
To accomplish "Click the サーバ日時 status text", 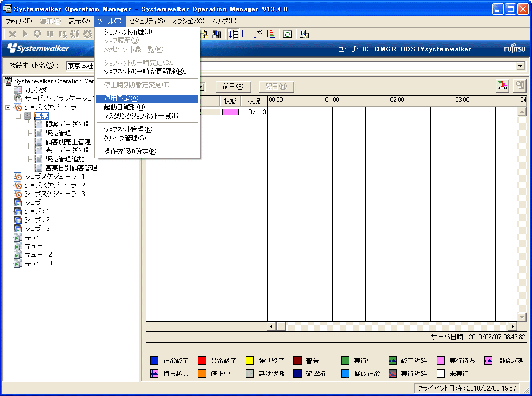I will coord(478,336).
